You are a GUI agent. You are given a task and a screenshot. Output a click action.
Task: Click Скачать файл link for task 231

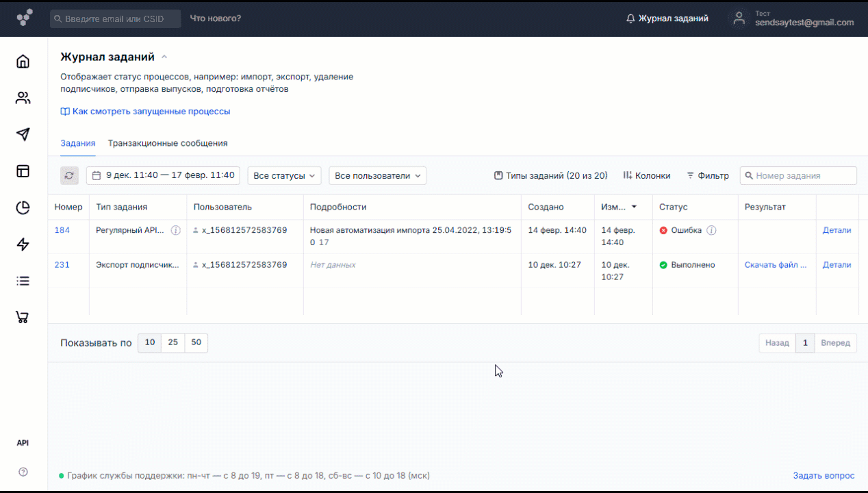point(776,265)
